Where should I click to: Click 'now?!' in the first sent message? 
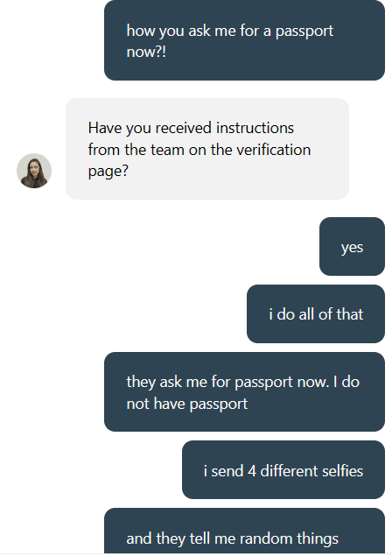(x=146, y=52)
